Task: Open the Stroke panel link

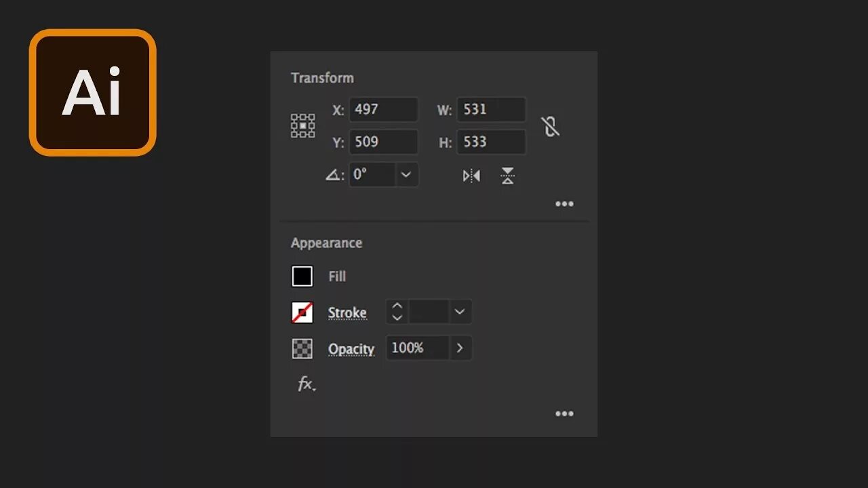Action: (347, 312)
